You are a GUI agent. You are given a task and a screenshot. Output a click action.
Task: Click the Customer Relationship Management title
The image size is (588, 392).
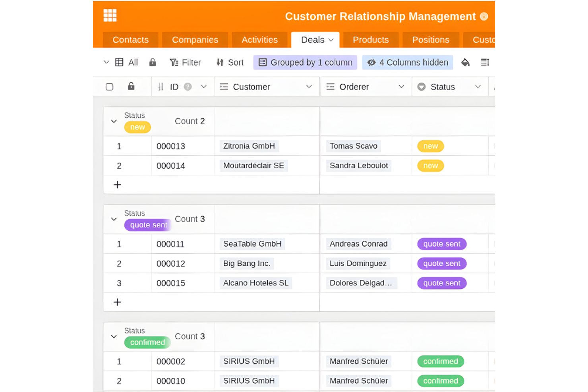click(380, 16)
